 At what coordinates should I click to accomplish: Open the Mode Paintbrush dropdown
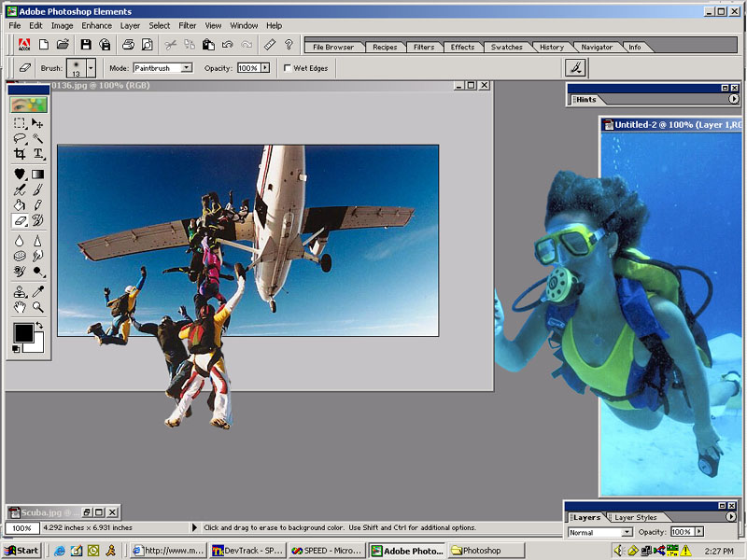point(187,68)
